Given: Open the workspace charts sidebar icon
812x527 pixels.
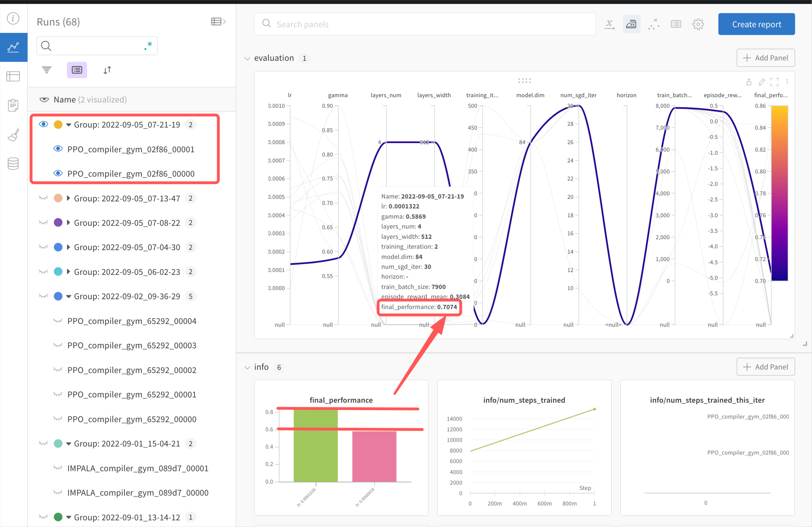Looking at the screenshot, I should [13, 47].
